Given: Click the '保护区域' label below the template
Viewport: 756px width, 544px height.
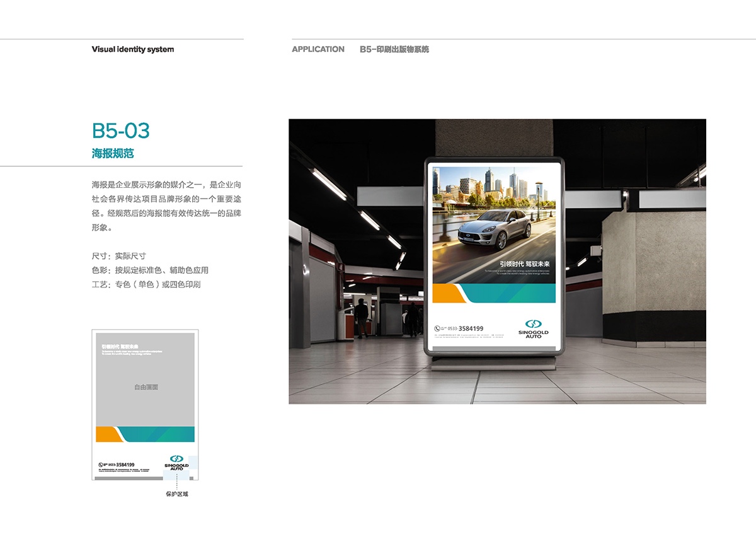Looking at the screenshot, I should (177, 494).
